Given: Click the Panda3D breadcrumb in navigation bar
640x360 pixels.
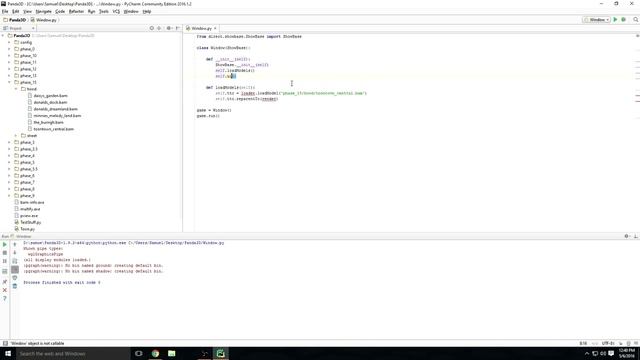Looking at the screenshot, I should point(15,20).
